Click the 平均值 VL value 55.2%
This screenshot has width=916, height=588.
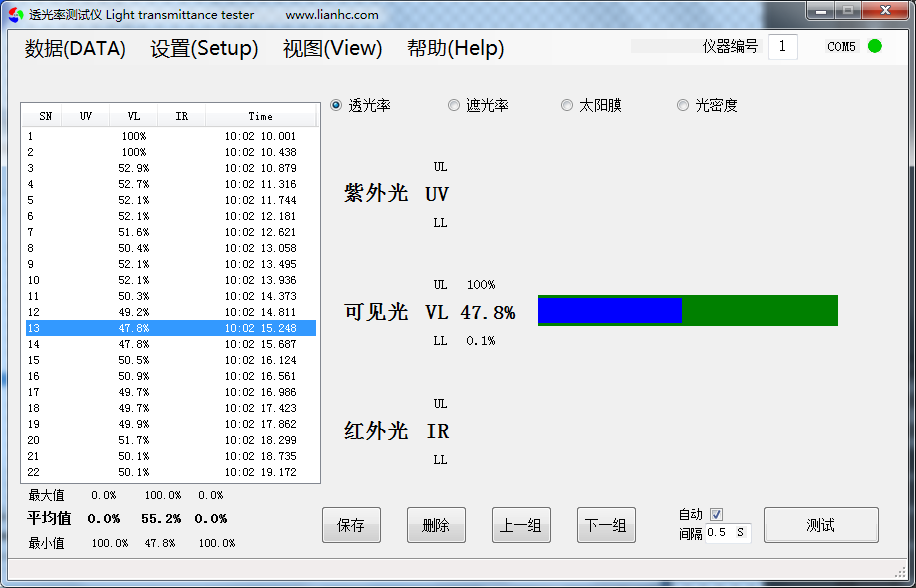(x=161, y=519)
